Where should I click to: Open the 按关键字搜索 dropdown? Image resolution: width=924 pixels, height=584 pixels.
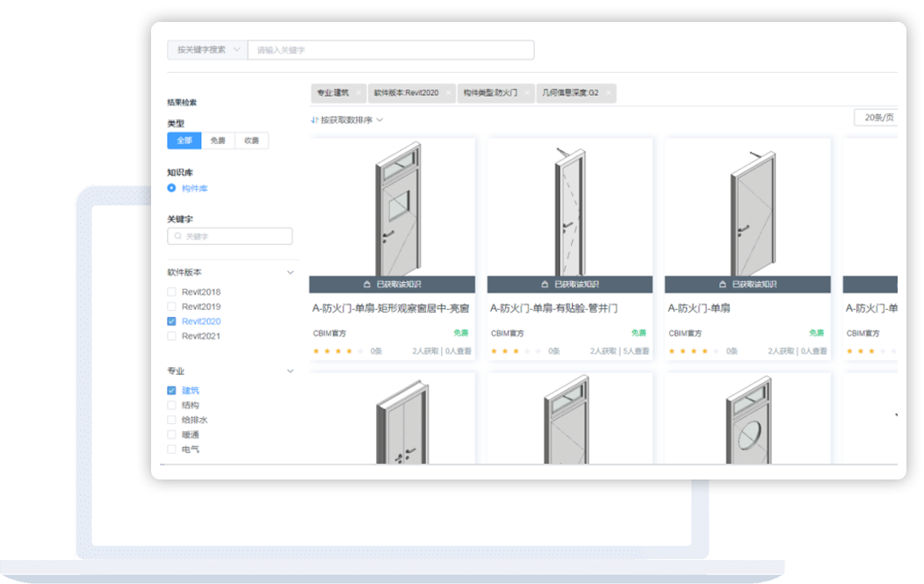207,50
